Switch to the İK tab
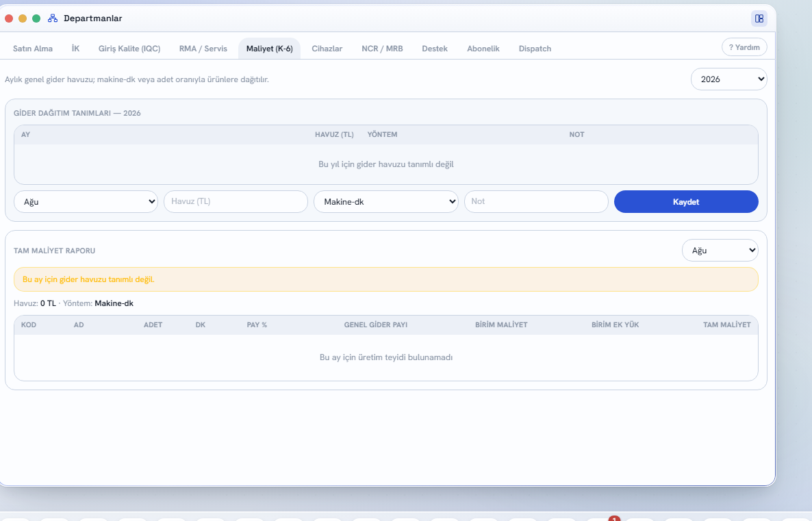Screen dimensions: 812x521 click(75, 49)
